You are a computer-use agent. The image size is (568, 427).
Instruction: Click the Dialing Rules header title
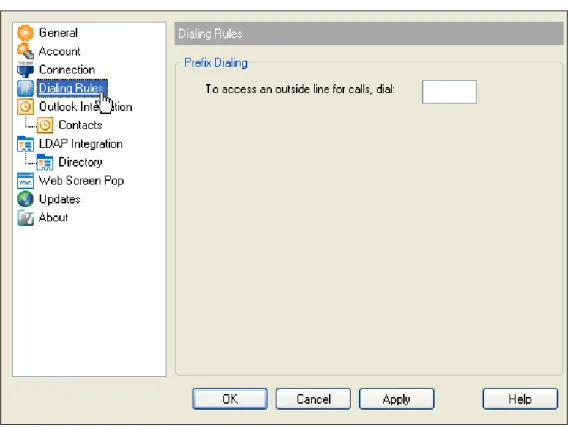210,34
